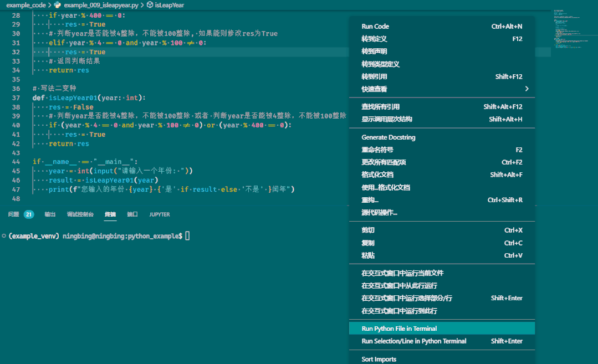598x364 pixels.
Task: Choose 粘贴 menu entry
Action: (x=442, y=255)
